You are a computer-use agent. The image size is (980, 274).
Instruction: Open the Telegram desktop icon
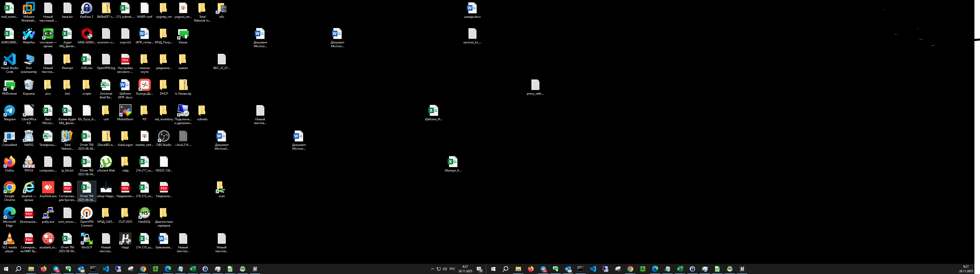[x=9, y=111]
